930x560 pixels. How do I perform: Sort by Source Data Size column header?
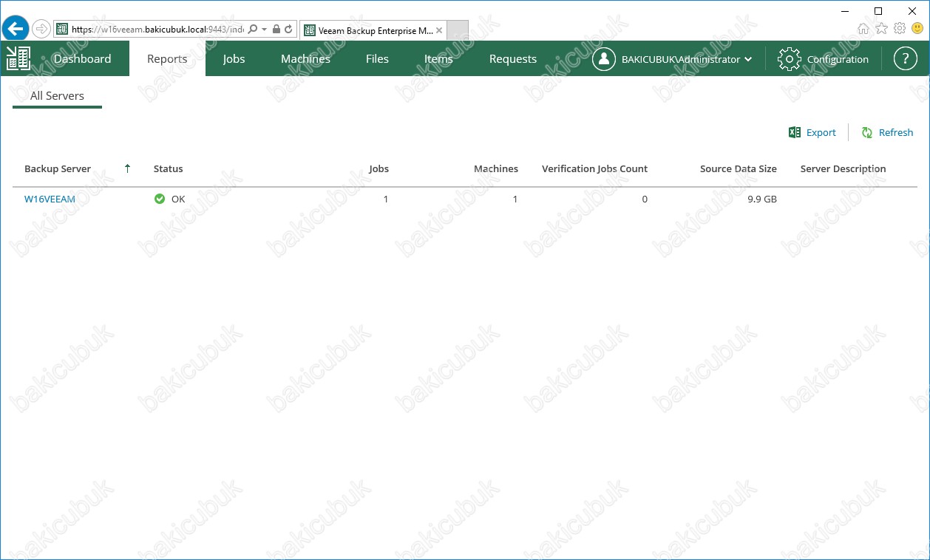pyautogui.click(x=739, y=169)
